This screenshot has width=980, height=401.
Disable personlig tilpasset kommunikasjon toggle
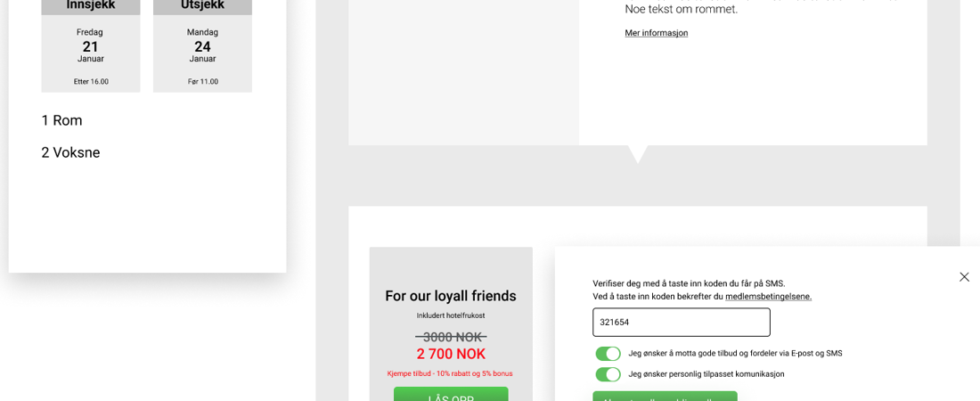pyautogui.click(x=608, y=374)
